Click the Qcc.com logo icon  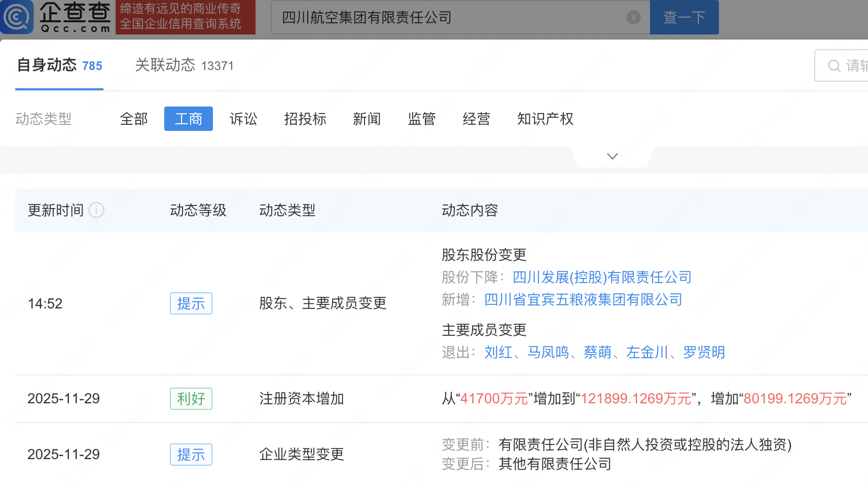pos(17,17)
